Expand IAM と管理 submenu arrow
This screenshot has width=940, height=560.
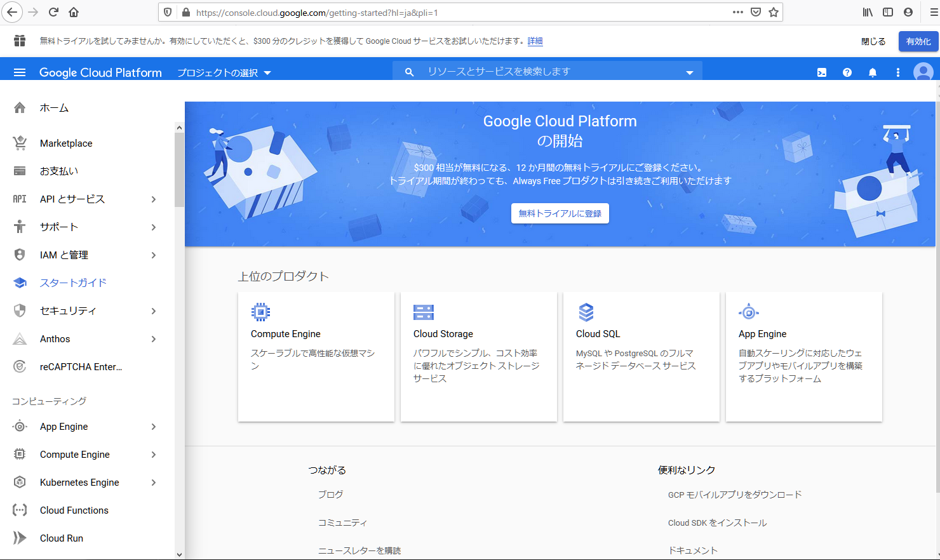click(x=154, y=255)
